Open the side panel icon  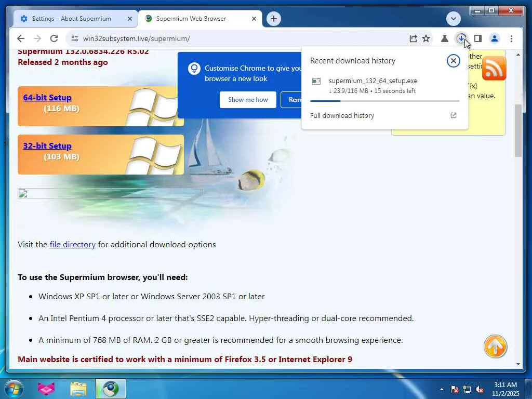[478, 38]
